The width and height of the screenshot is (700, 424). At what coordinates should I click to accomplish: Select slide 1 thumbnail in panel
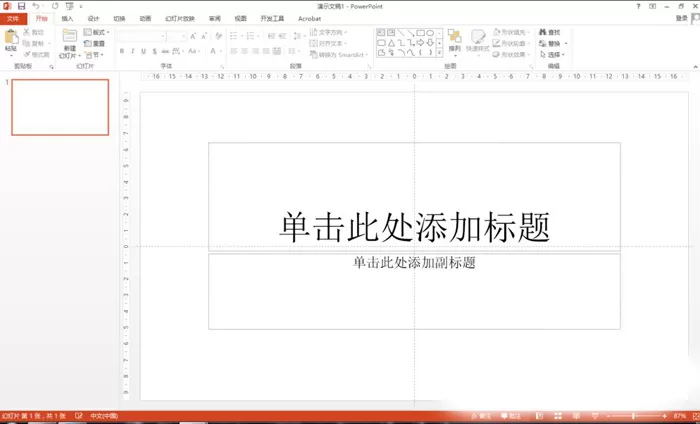[60, 107]
